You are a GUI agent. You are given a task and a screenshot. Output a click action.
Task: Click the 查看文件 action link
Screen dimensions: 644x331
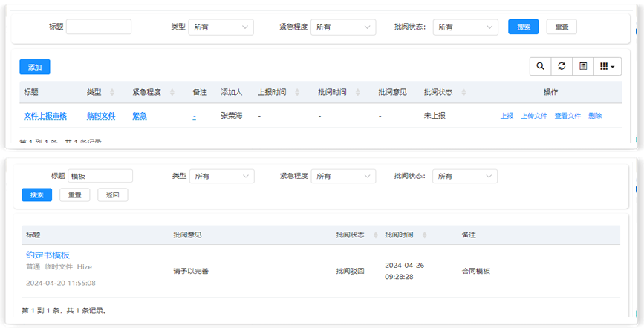tap(567, 116)
